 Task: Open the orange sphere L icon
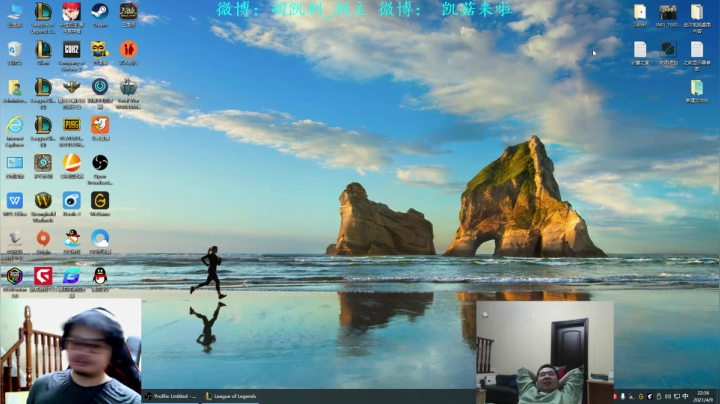click(72, 163)
